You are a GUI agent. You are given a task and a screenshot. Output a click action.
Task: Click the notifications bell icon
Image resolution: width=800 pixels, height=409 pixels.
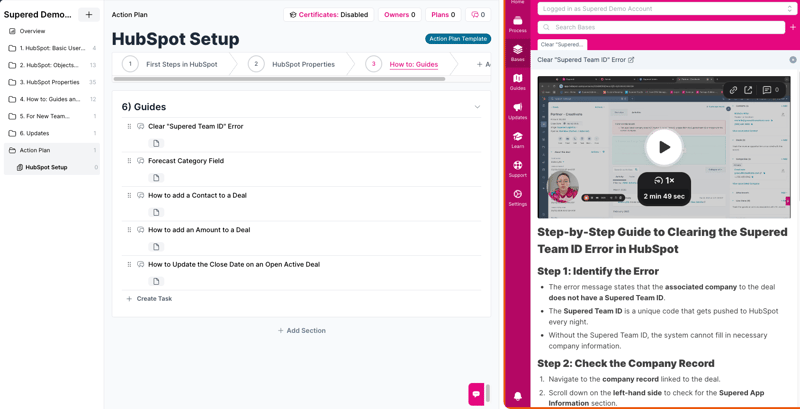click(x=517, y=396)
